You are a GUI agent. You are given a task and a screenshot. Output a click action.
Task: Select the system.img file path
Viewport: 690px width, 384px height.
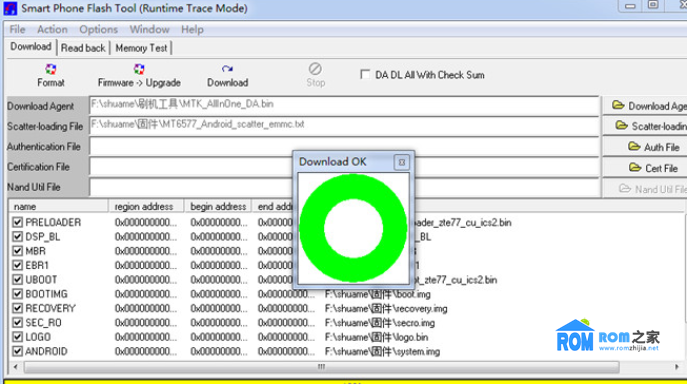382,351
